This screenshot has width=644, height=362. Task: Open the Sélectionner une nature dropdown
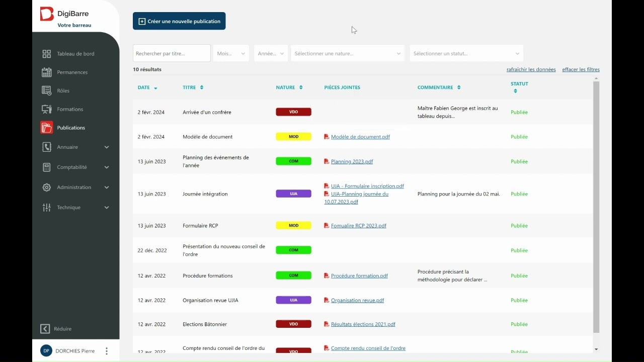[x=348, y=53]
